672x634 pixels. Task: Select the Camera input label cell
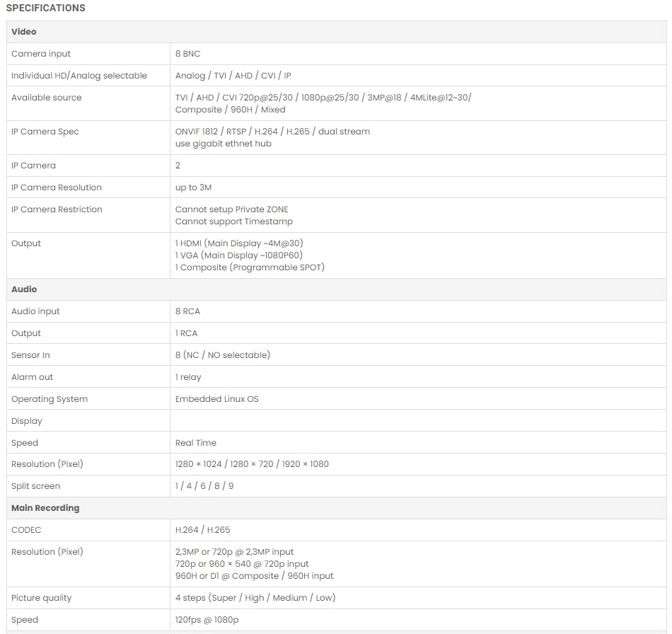(x=41, y=54)
